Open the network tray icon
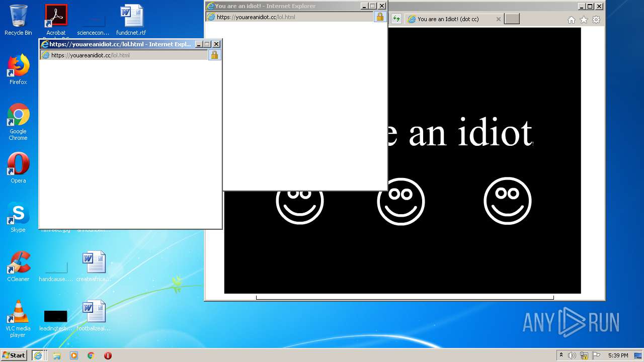 coord(584,355)
